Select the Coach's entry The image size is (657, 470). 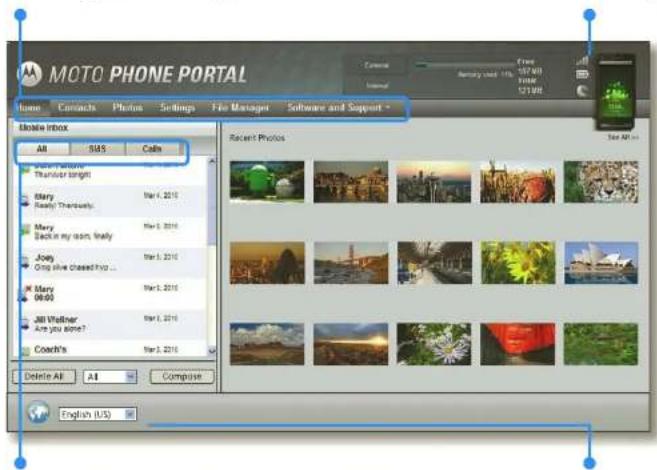click(111, 350)
